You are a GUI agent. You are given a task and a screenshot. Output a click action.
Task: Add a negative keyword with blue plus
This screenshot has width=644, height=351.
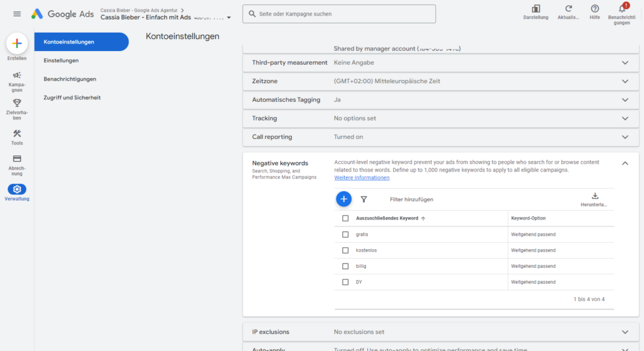(x=344, y=199)
